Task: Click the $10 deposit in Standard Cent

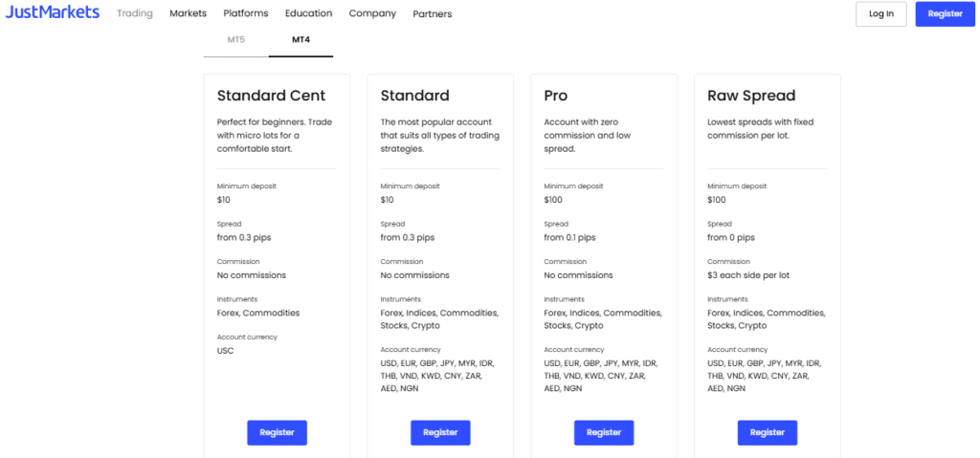Action: [224, 200]
